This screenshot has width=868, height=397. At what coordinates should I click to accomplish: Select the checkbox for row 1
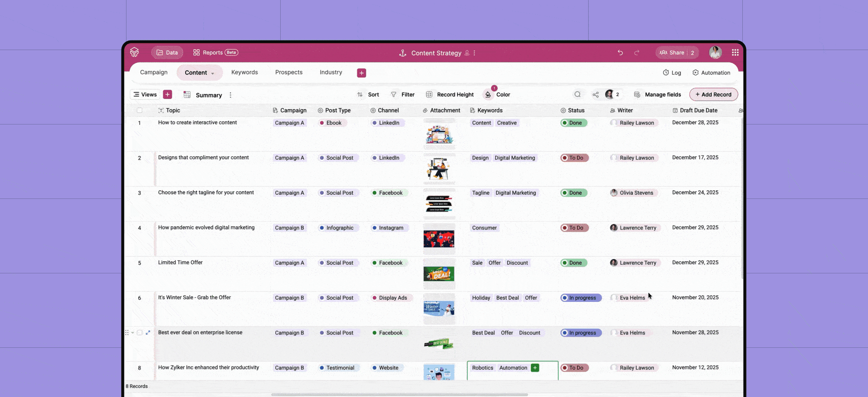[139, 123]
